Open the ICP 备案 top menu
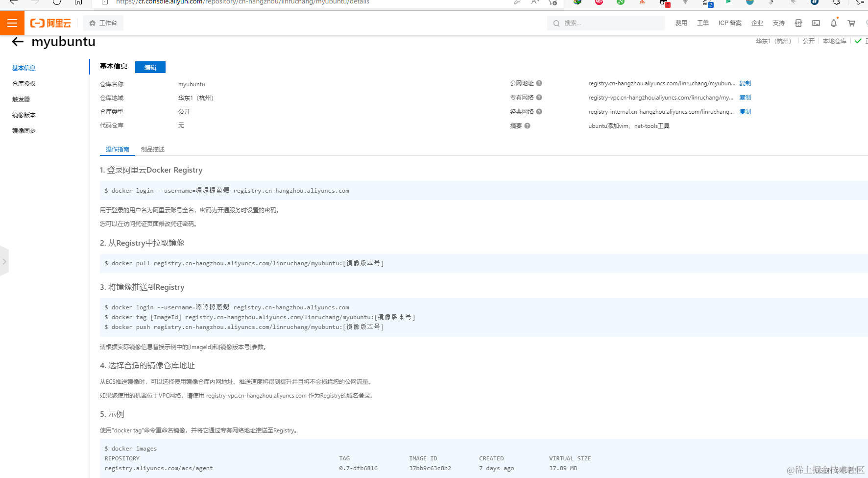This screenshot has height=478, width=868. click(730, 23)
